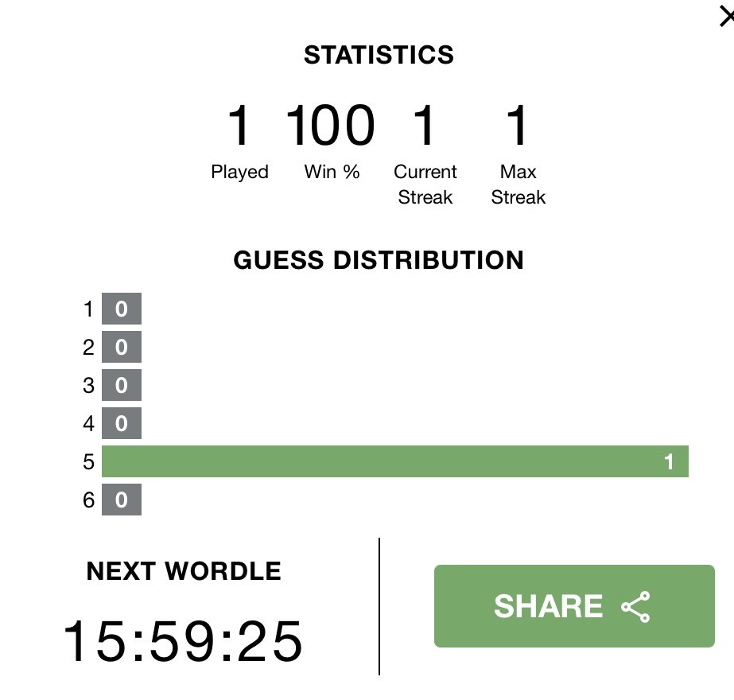This screenshot has height=700, width=734.
Task: Click the gray 0 bar for guess 1
Action: pos(122,309)
